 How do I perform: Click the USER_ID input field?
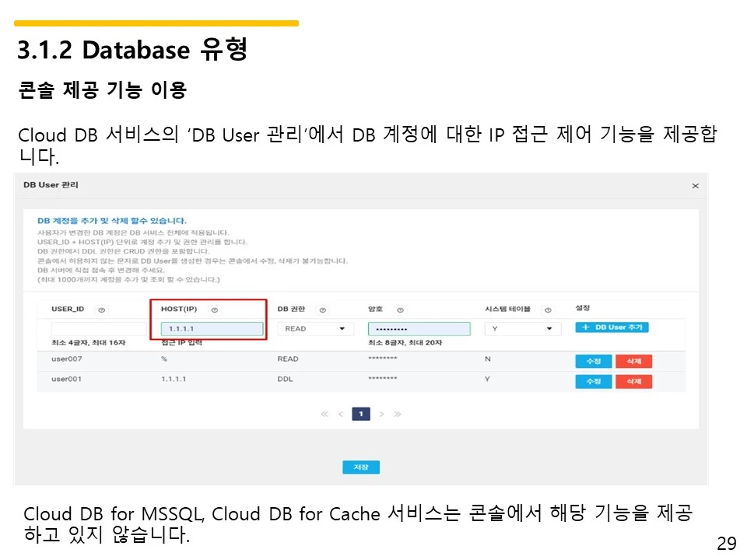(99, 328)
